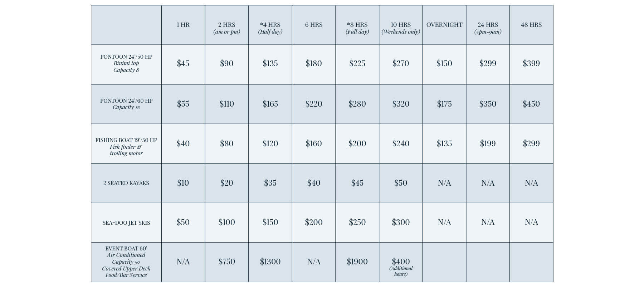The width and height of the screenshot is (644, 288).
Task: Select the $199 Fishing Boat 24 hour price
Action: pos(488,143)
